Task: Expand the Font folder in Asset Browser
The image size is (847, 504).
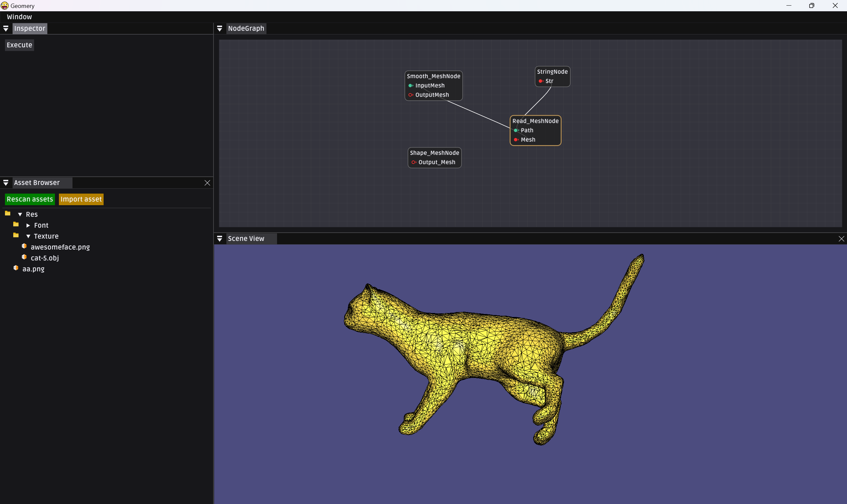Action: pos(28,225)
